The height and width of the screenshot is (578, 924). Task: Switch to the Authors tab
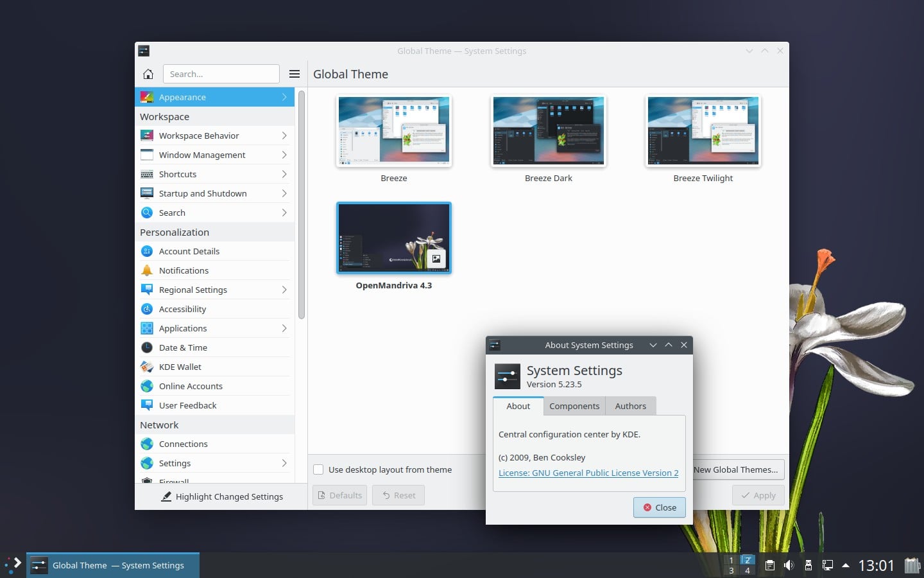coord(630,406)
